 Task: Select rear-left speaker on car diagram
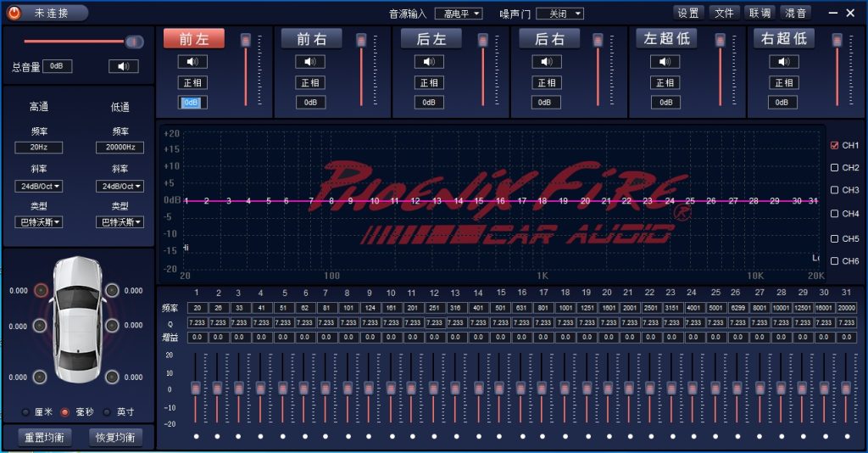coord(39,377)
